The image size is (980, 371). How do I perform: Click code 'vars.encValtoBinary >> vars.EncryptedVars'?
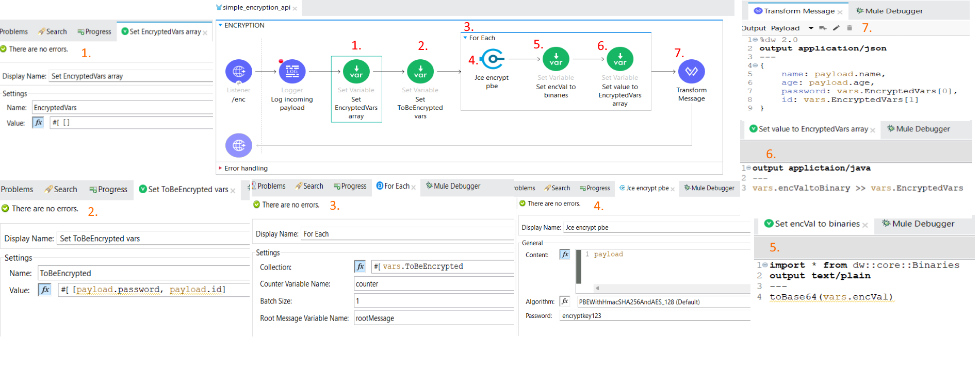coord(857,188)
